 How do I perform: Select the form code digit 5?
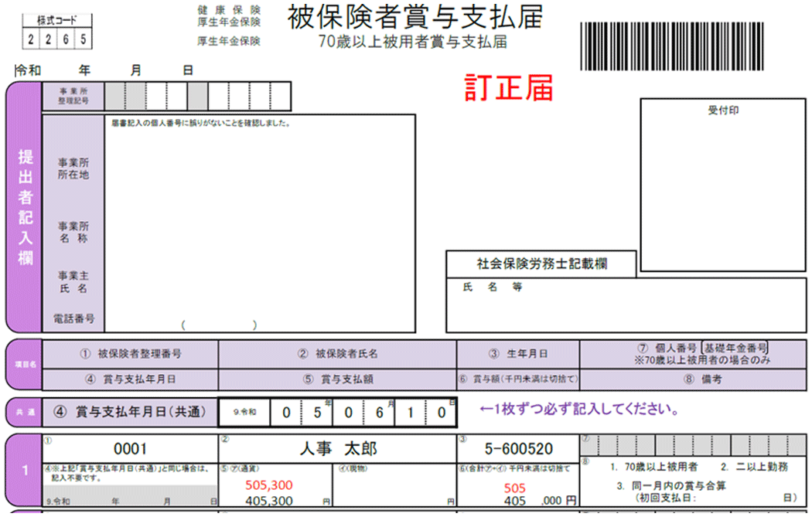coord(84,39)
